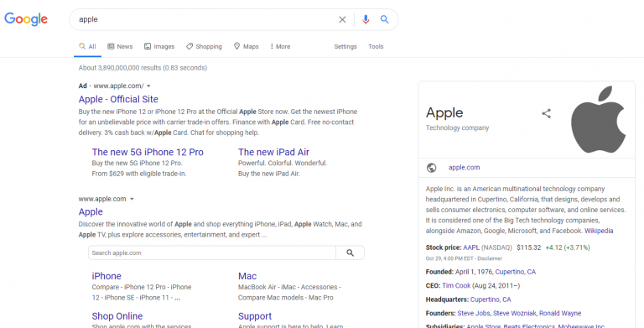
Task: Open the Mac sitelink
Action: [x=247, y=276]
